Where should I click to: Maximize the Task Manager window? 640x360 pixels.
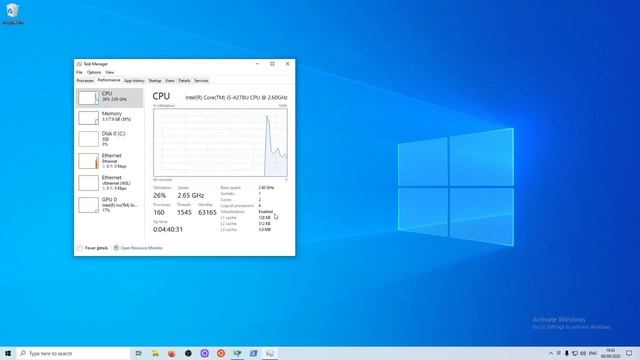272,64
